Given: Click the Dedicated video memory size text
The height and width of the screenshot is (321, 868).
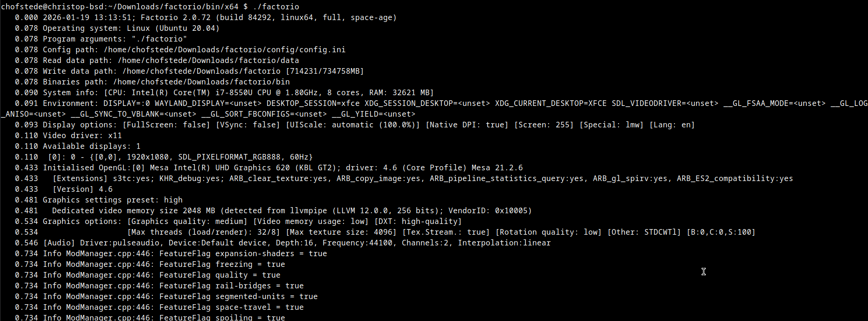Looking at the screenshot, I should pos(133,210).
